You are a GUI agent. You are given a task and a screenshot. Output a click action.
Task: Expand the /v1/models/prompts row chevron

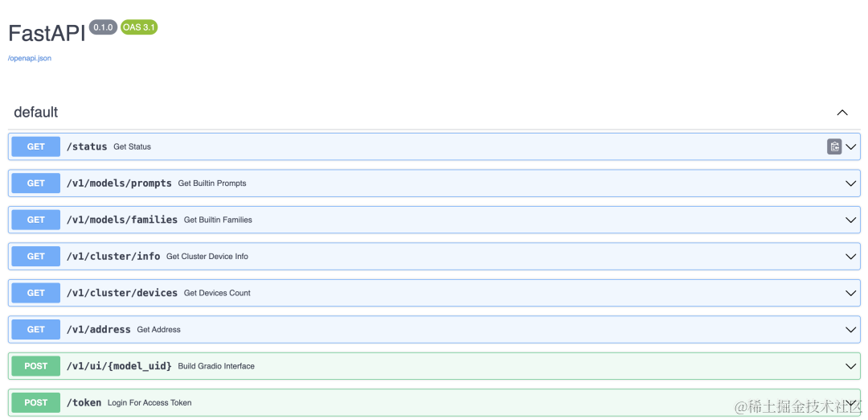(x=851, y=183)
